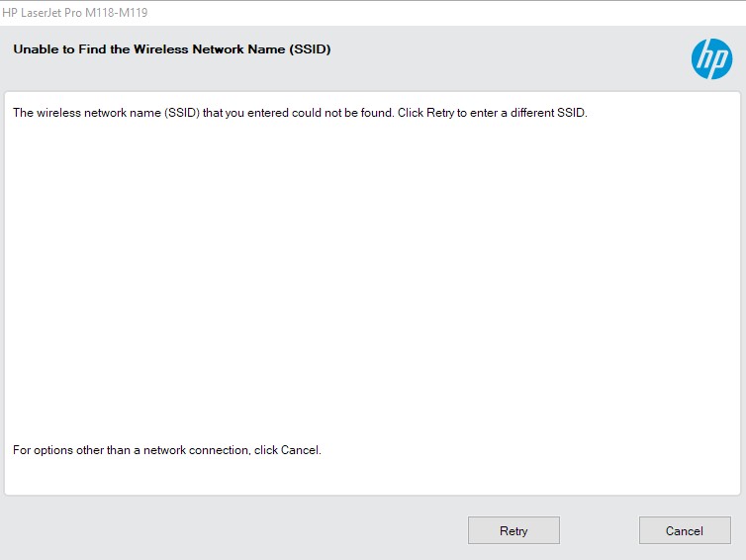Click the HP logo icon

coord(711,59)
